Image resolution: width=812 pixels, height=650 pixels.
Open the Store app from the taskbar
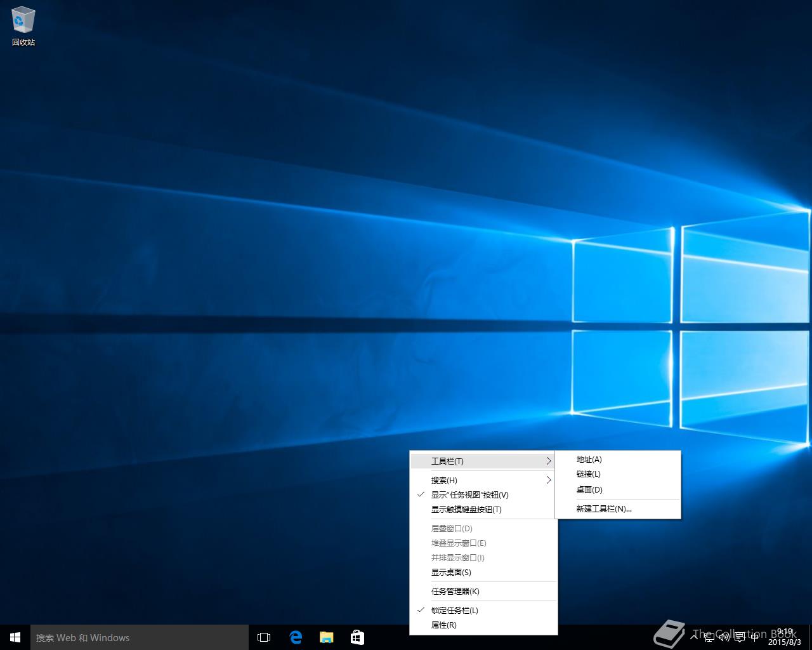[357, 637]
